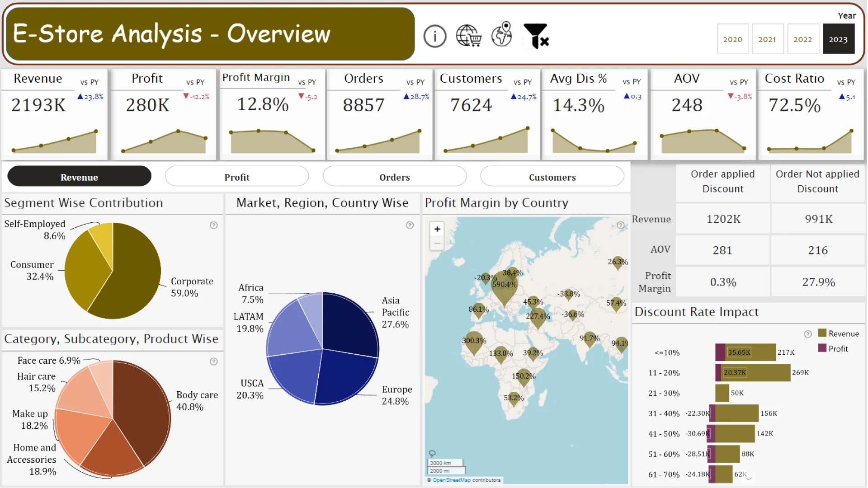This screenshot has width=868, height=488.
Task: Switch to Revenue view
Action: tap(80, 177)
